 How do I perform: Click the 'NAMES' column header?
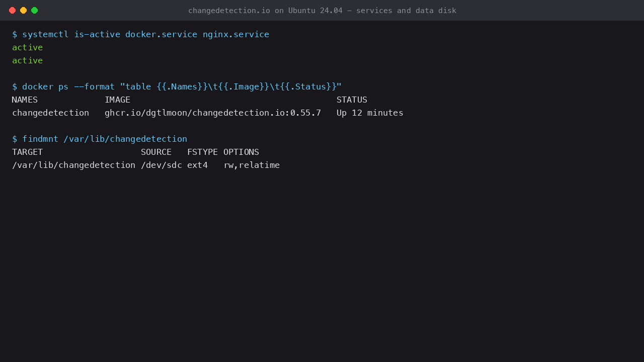click(25, 100)
